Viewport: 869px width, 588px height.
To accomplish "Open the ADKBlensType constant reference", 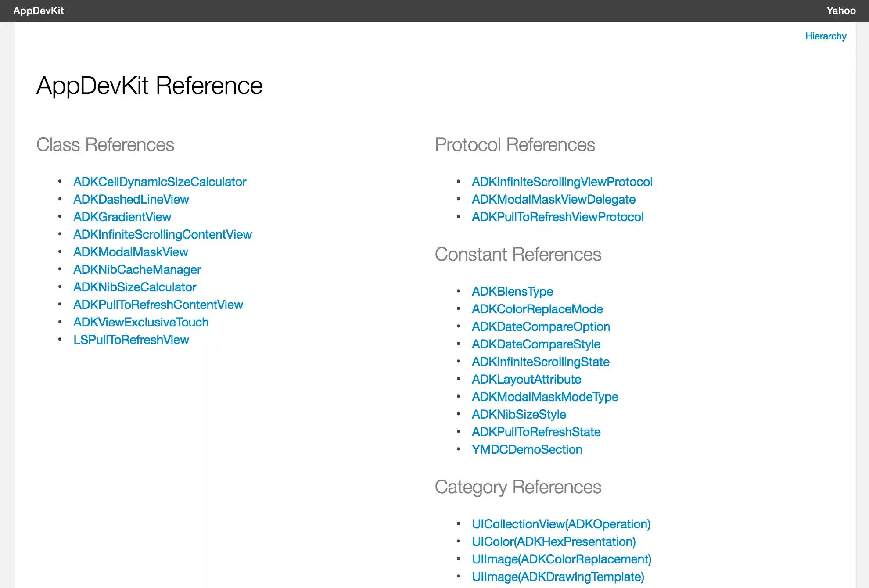I will [512, 291].
